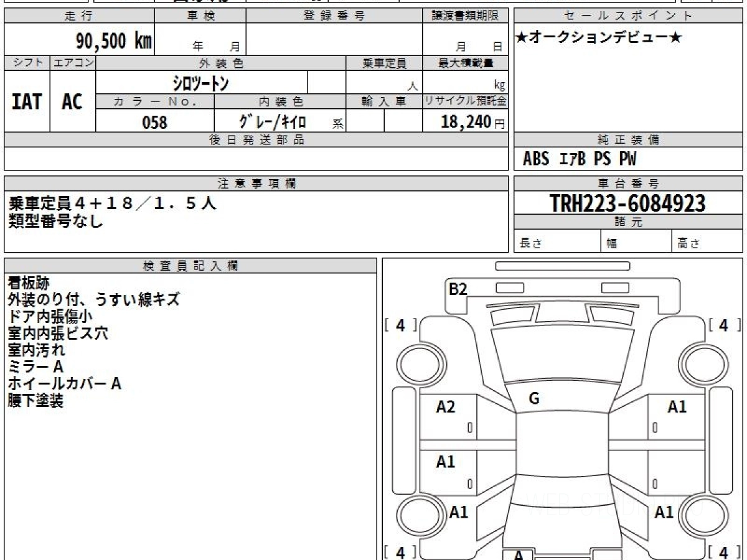Select note 室内内張ビス穴
Image resolution: width=747 pixels, height=560 pixels.
[x=58, y=333]
